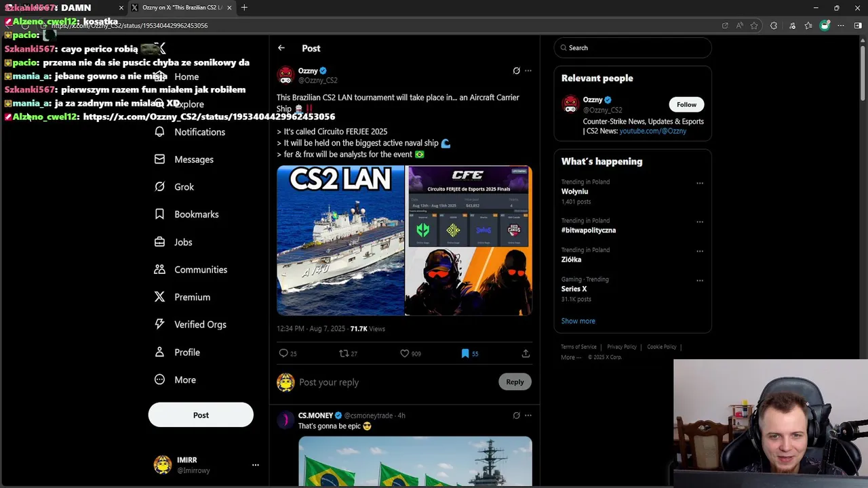Open a new browser tab
The image size is (868, 488).
(x=244, y=7)
